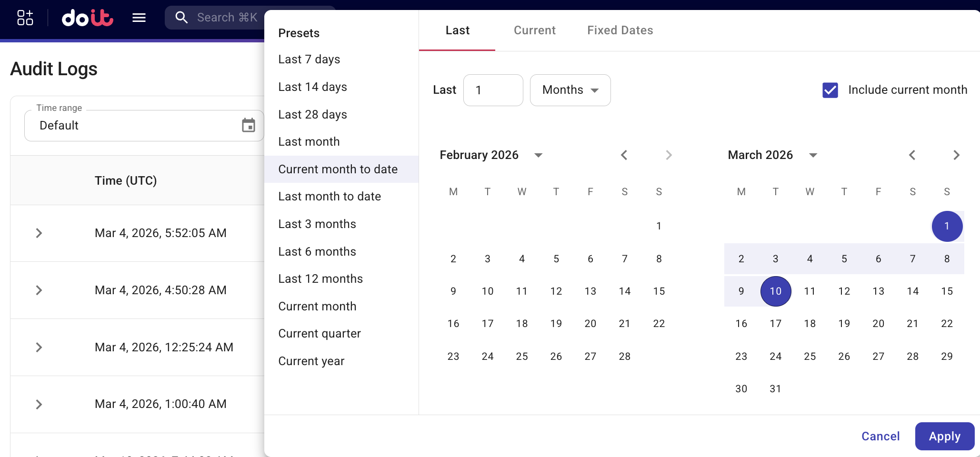
Task: Select the Current quarter preset
Action: click(x=320, y=333)
